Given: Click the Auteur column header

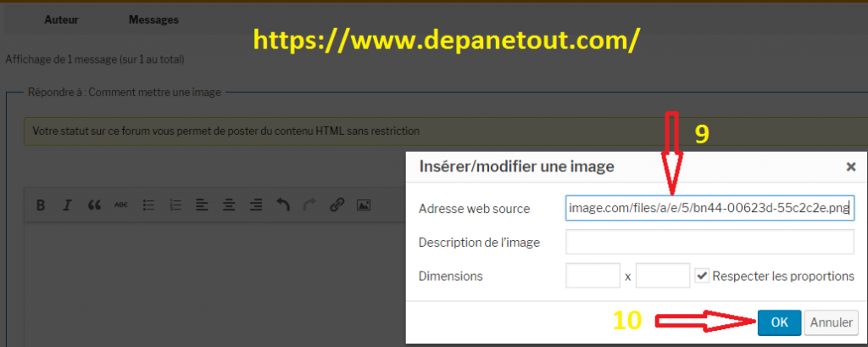Looking at the screenshot, I should click(61, 20).
